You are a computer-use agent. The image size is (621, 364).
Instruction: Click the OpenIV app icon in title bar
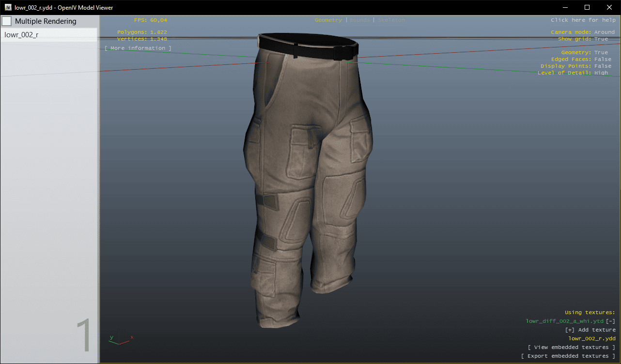(8, 8)
